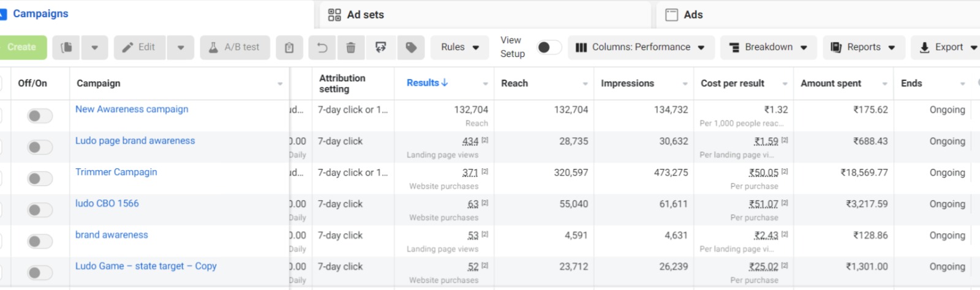Open Amount spent column dropdown arrow

884,84
